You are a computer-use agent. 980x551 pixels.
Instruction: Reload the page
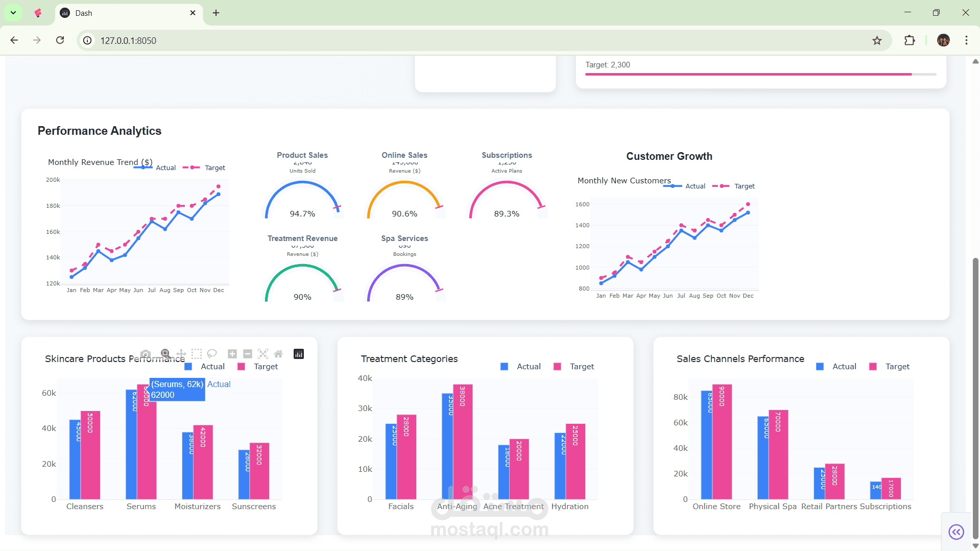tap(60, 40)
